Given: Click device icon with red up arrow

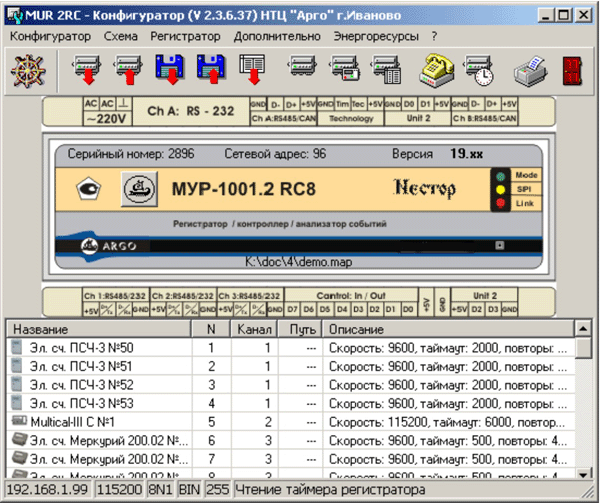Looking at the screenshot, I should (128, 70).
